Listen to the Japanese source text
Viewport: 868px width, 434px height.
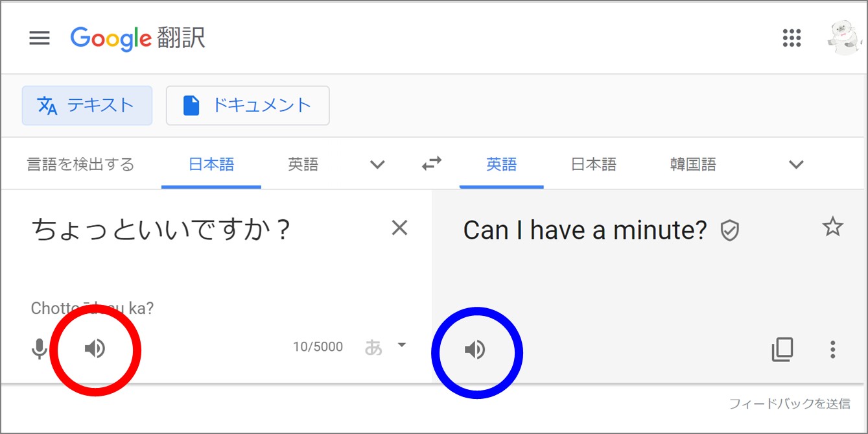click(95, 349)
